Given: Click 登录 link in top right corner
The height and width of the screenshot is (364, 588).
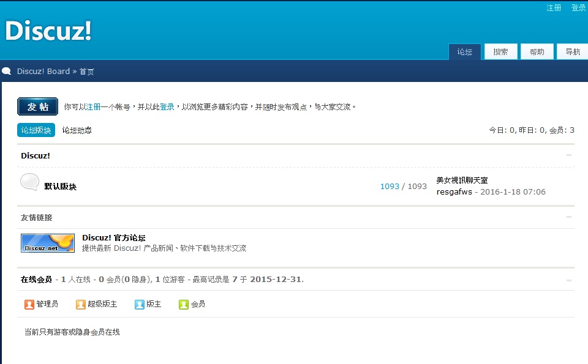Looking at the screenshot, I should tap(578, 8).
